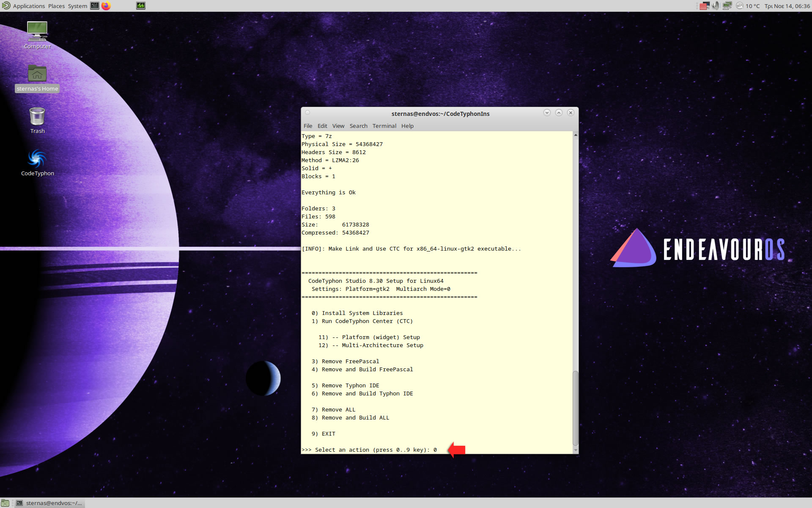Viewport: 812px width, 508px height.
Task: Click the terminal scrollbar up arrow
Action: tap(575, 135)
